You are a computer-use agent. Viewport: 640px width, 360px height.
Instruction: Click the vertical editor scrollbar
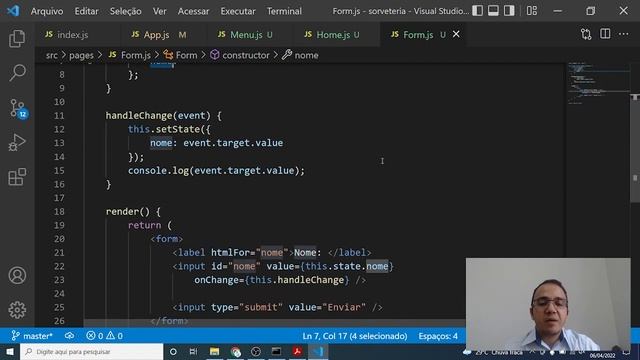(635, 149)
